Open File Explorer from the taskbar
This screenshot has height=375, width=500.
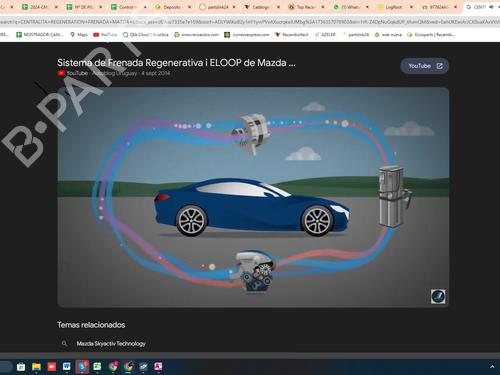pyautogui.click(x=36, y=367)
